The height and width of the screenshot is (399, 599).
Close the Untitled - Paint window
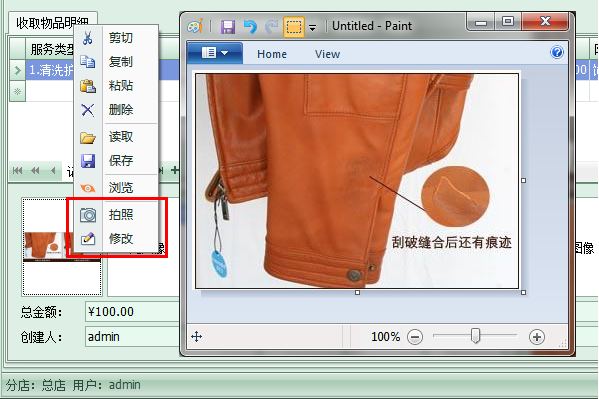coord(545,21)
